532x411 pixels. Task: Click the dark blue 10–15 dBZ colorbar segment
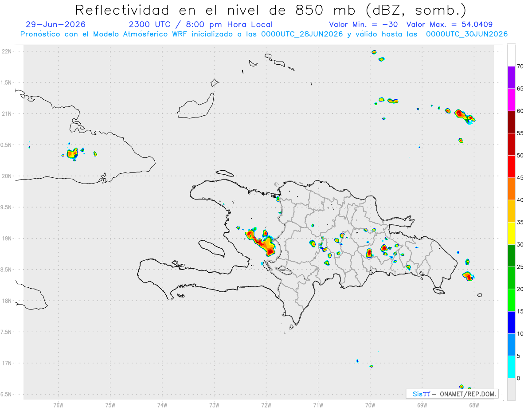coord(511,322)
